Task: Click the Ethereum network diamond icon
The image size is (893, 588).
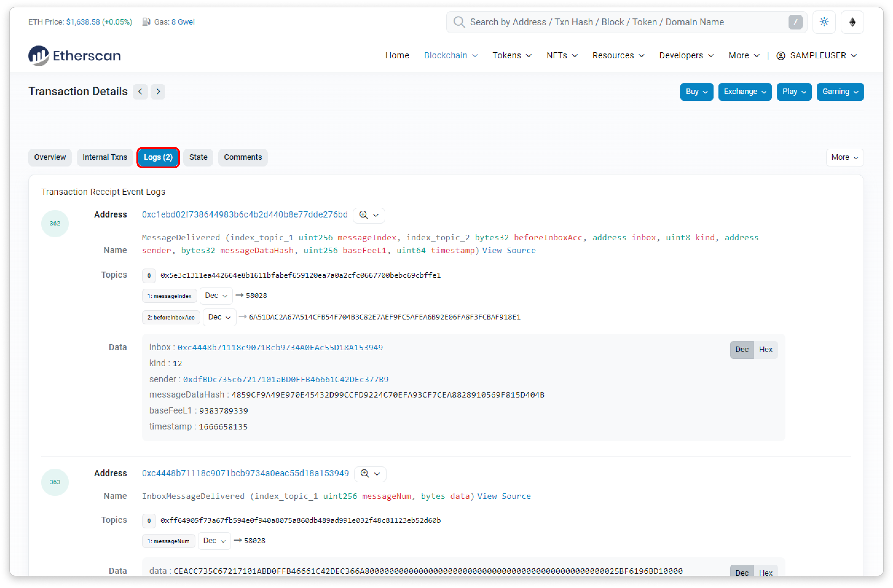Action: [852, 22]
